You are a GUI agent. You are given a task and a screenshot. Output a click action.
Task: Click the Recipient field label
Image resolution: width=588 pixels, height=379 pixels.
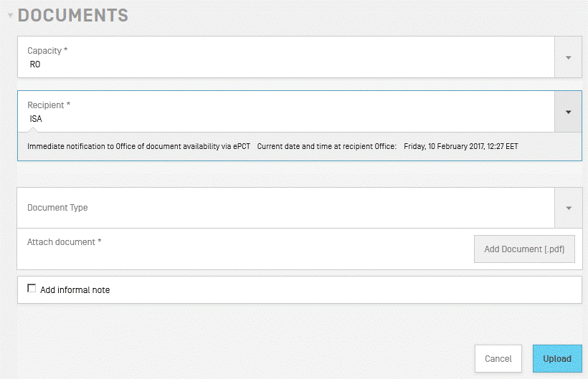[x=49, y=105]
